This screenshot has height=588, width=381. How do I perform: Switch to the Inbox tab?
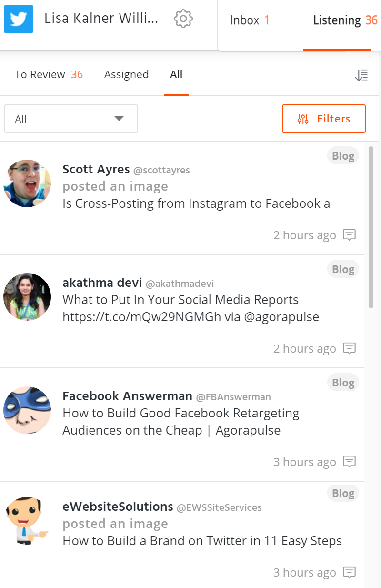[x=250, y=20]
